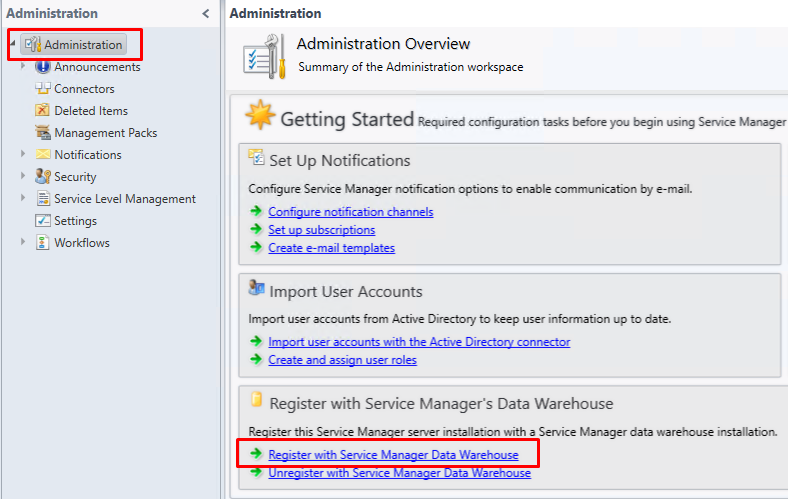Select the Security tree item

coord(75,177)
